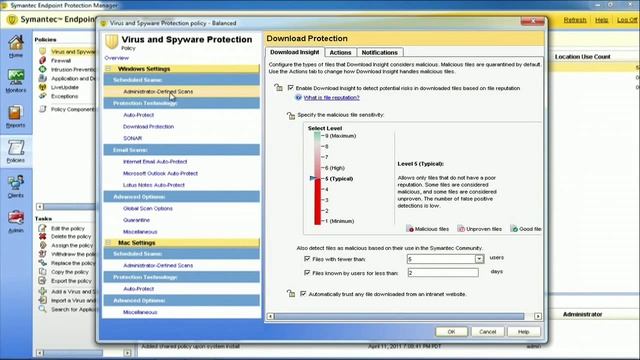Open What is file reputation link

coord(331,98)
